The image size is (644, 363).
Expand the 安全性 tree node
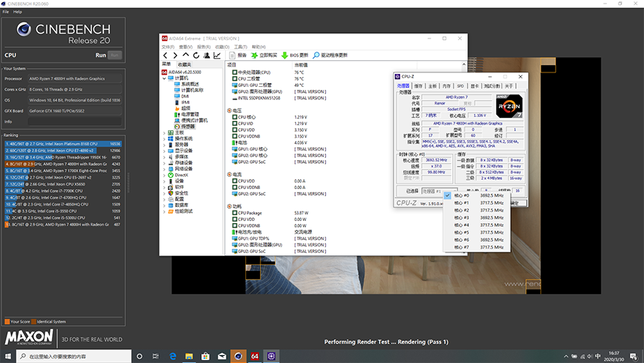(164, 193)
